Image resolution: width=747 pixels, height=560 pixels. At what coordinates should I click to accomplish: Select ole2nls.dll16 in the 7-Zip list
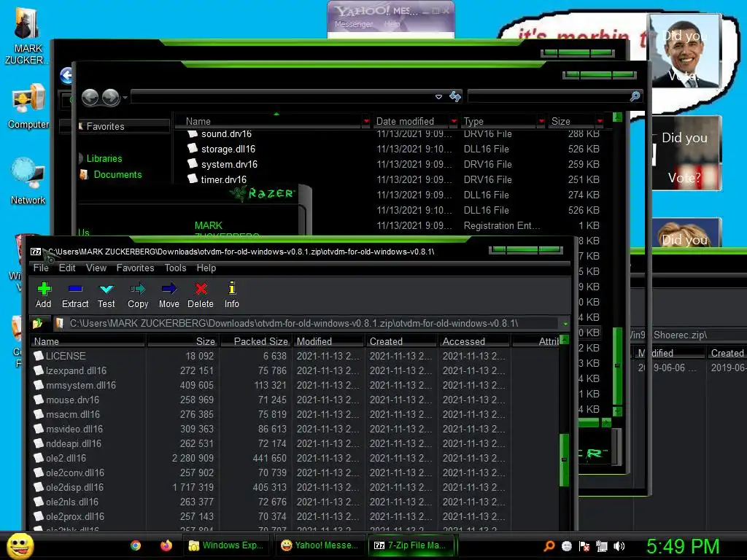66,502
